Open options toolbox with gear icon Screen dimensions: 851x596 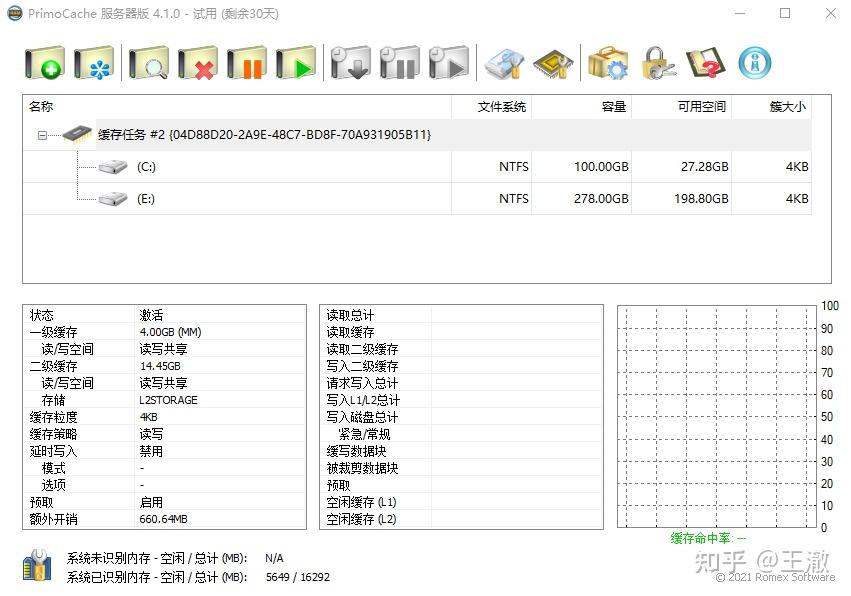click(x=608, y=63)
